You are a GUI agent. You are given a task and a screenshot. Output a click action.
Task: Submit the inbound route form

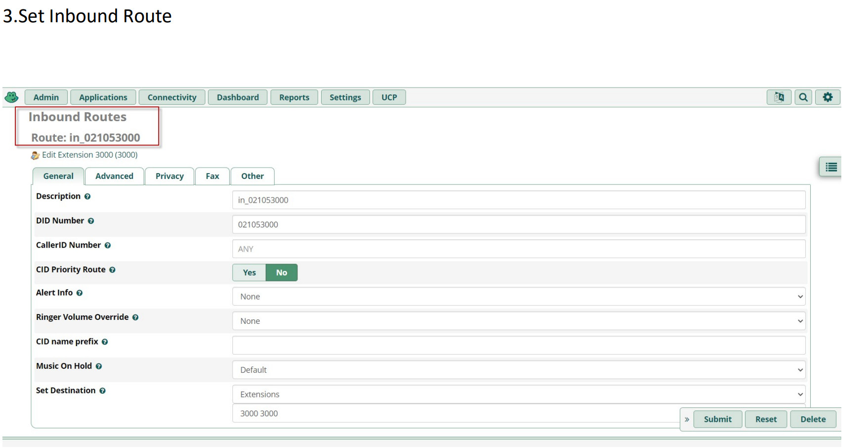point(718,419)
